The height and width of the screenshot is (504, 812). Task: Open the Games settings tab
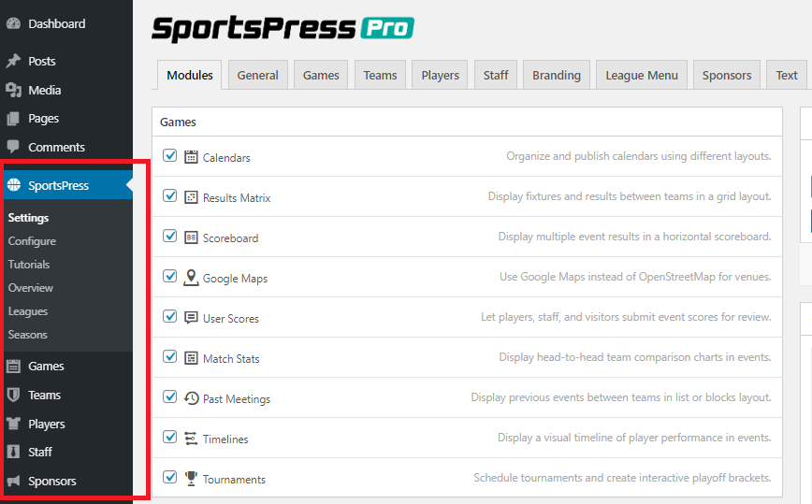tap(321, 75)
